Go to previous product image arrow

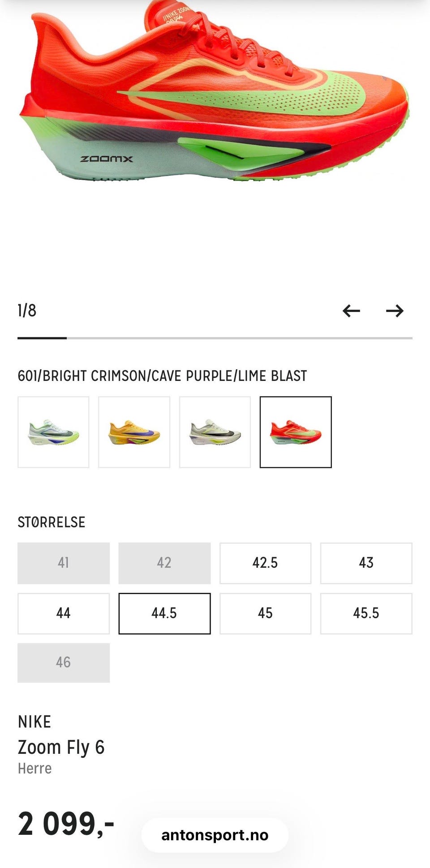click(351, 311)
